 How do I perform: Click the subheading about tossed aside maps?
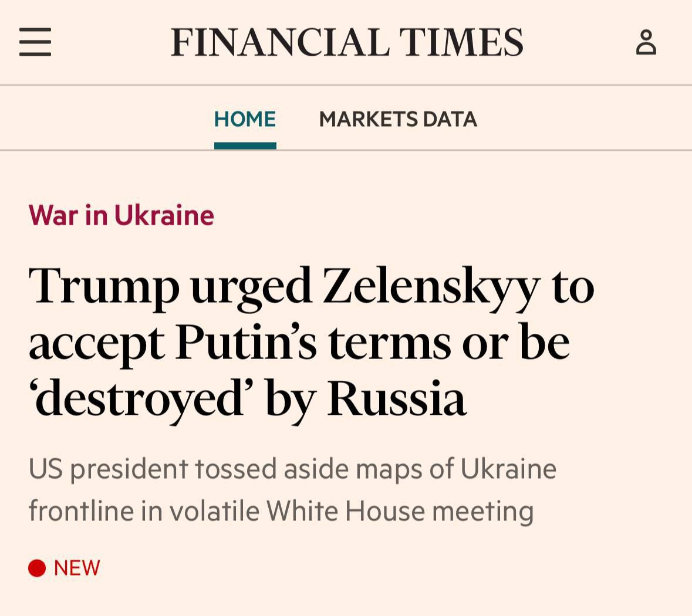tap(292, 490)
